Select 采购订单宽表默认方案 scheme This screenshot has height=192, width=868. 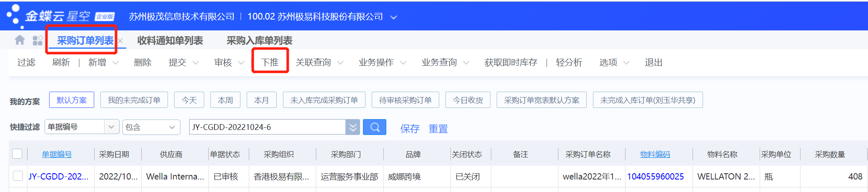[542, 100]
